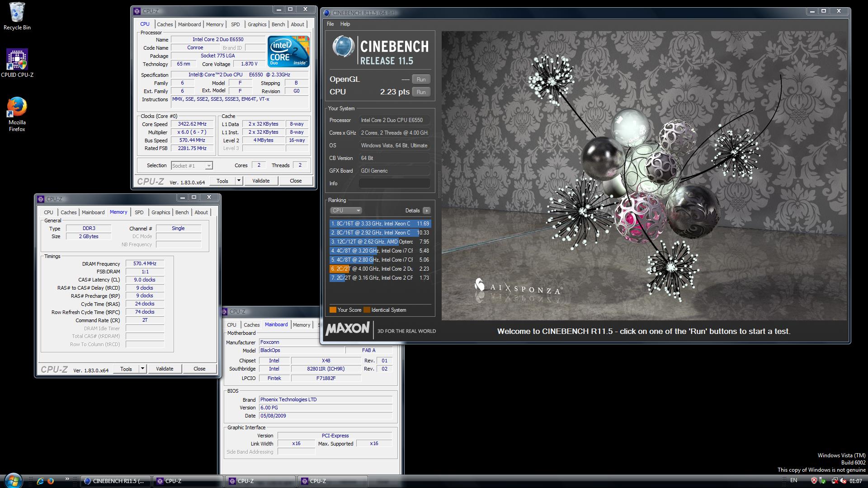The width and height of the screenshot is (868, 488).
Task: Select ranking row 3 AMD Opteron 7.95
Action: [380, 242]
